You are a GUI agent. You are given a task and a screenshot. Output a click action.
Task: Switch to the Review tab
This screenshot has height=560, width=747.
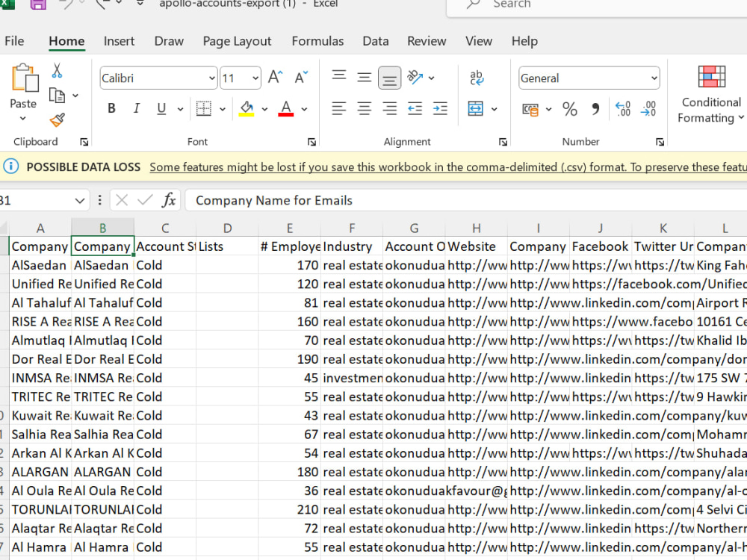pyautogui.click(x=427, y=41)
